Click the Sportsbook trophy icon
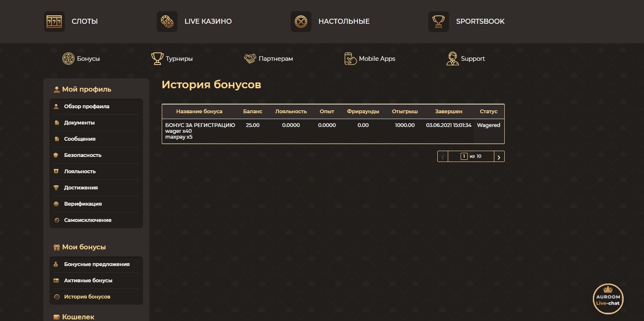Image resolution: width=644 pixels, height=321 pixels. pyautogui.click(x=439, y=22)
